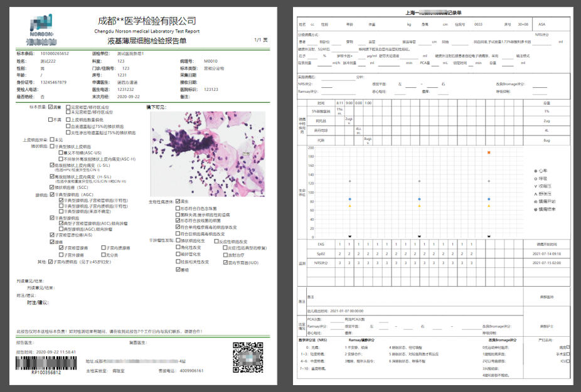
Task: Check the 妊娠相关性改变 checkbox
Action: [x=178, y=262]
